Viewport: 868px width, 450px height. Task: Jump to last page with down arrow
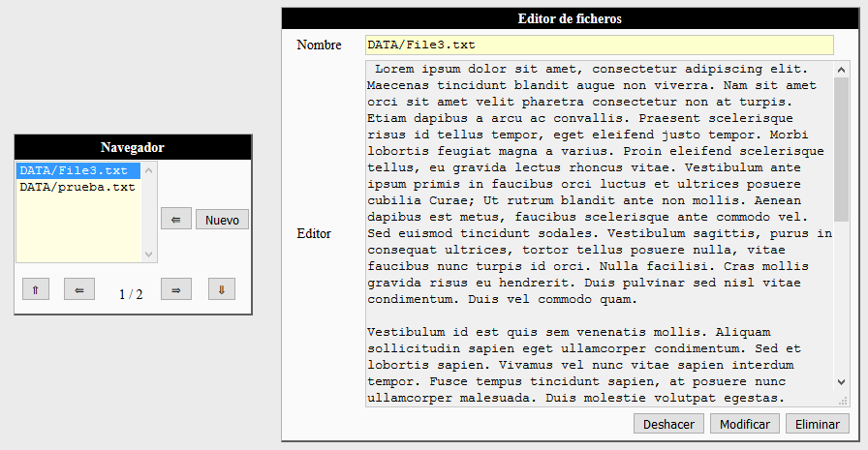click(x=220, y=289)
